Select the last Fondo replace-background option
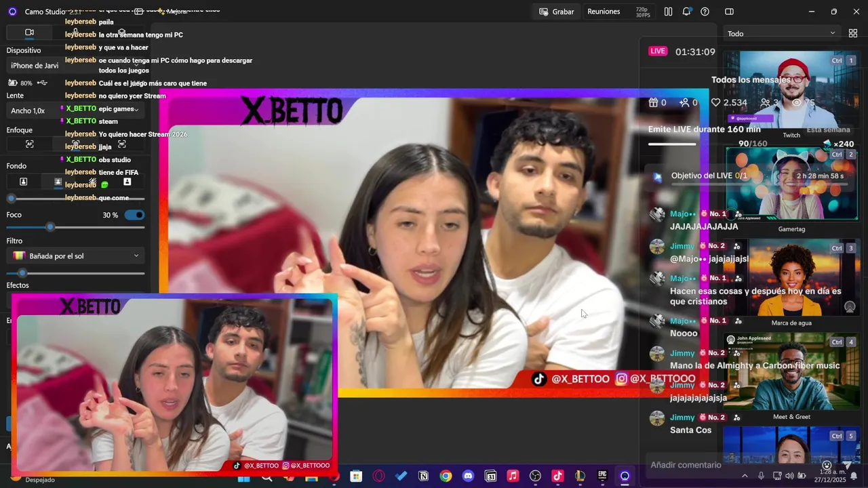868x488 pixels. [127, 182]
